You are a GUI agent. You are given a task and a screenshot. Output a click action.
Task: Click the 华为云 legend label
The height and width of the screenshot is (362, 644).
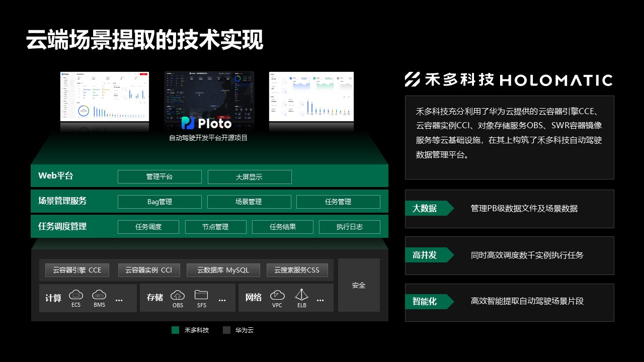pos(245,330)
